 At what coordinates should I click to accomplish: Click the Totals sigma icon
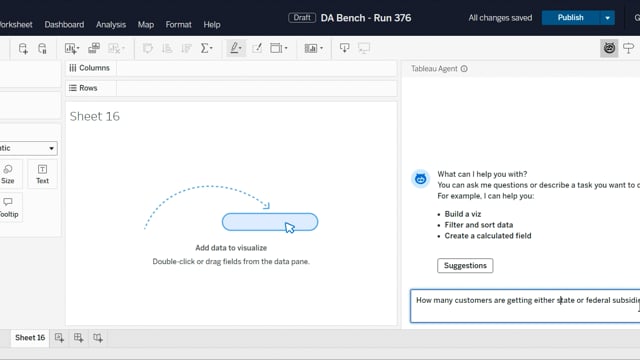coord(204,48)
